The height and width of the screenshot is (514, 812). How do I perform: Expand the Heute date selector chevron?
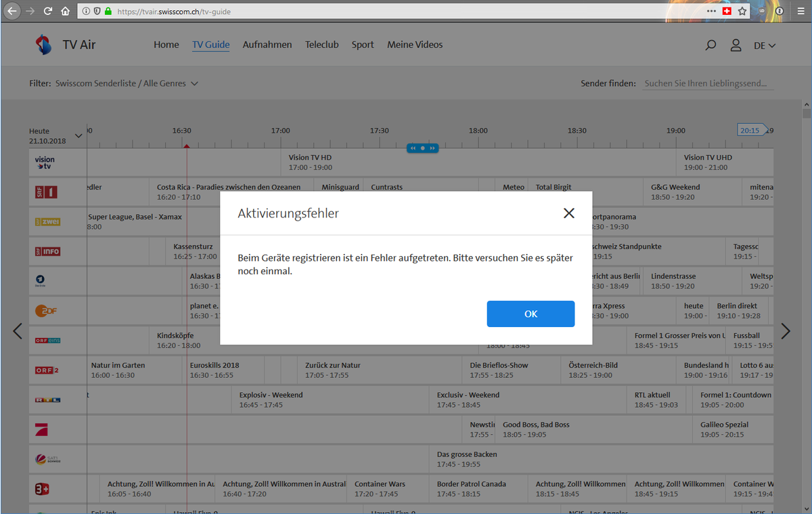pos(78,136)
